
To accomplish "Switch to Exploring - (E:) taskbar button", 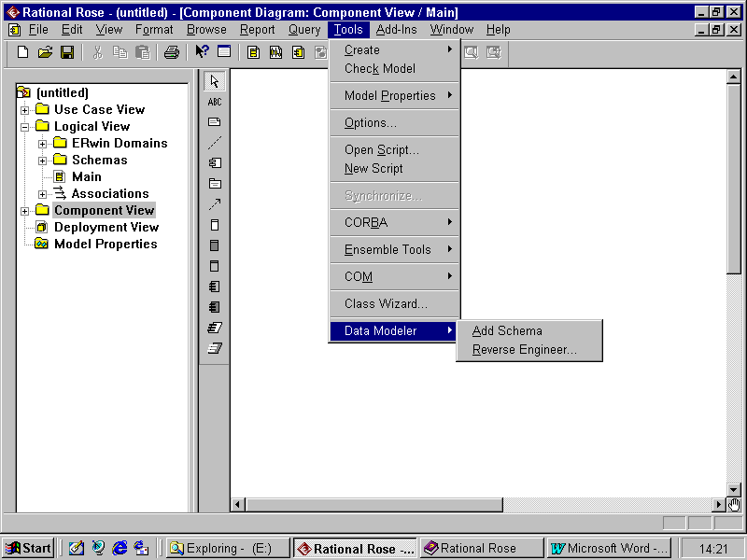I will pos(228,548).
